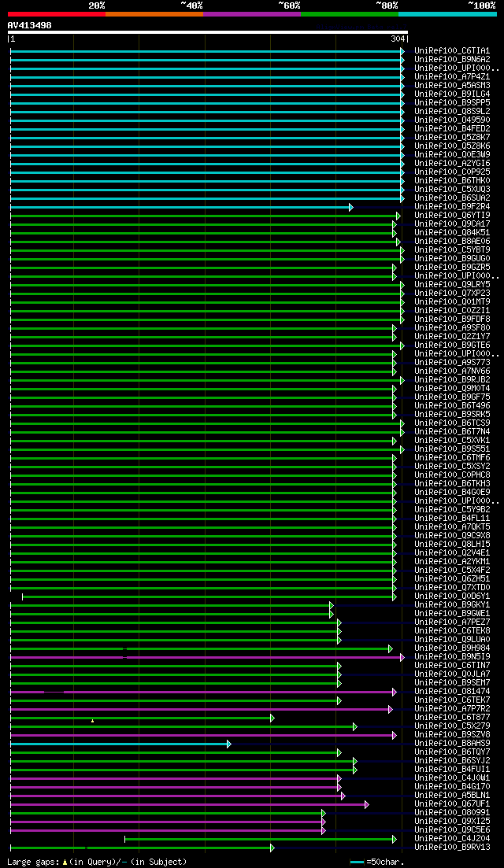Screen dimensions: 504x868
Task: Select subject UniRef100_B6T496
Action: pyautogui.click(x=452, y=406)
